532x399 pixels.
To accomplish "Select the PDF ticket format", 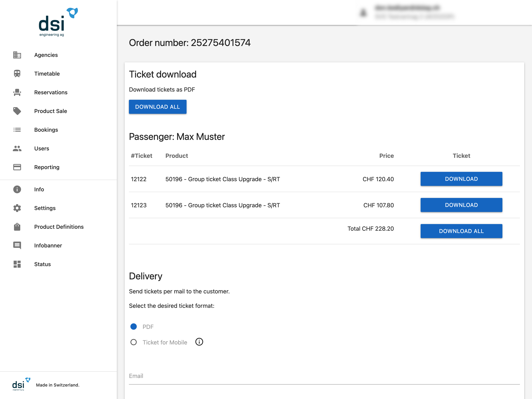I will point(133,327).
